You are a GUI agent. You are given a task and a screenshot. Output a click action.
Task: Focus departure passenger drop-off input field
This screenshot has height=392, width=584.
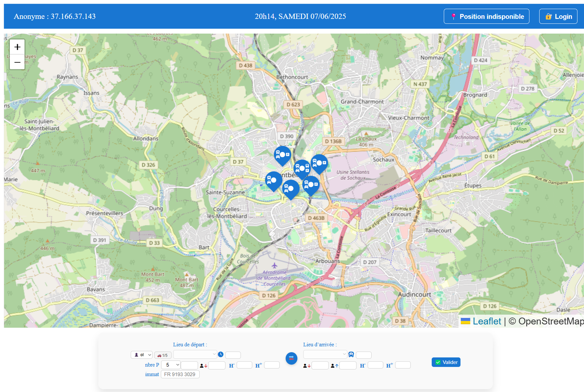pos(217,365)
